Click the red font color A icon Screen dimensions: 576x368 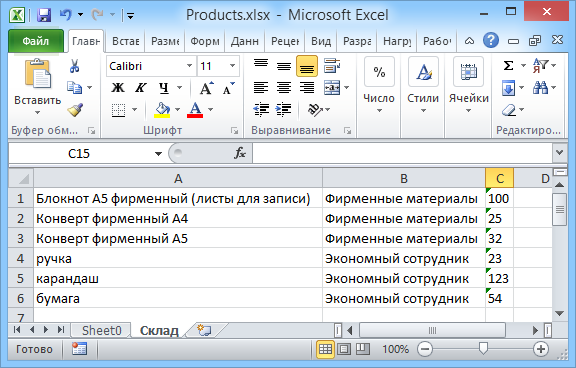[195, 109]
